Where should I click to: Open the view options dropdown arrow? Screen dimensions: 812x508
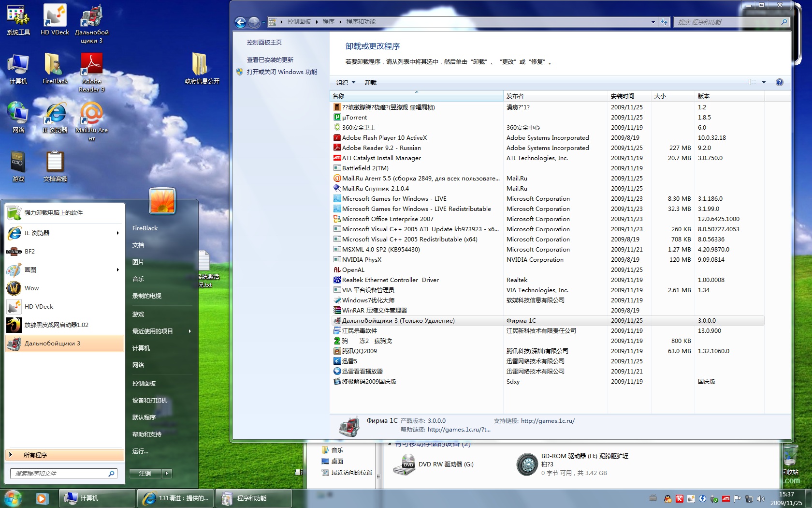[x=764, y=83]
